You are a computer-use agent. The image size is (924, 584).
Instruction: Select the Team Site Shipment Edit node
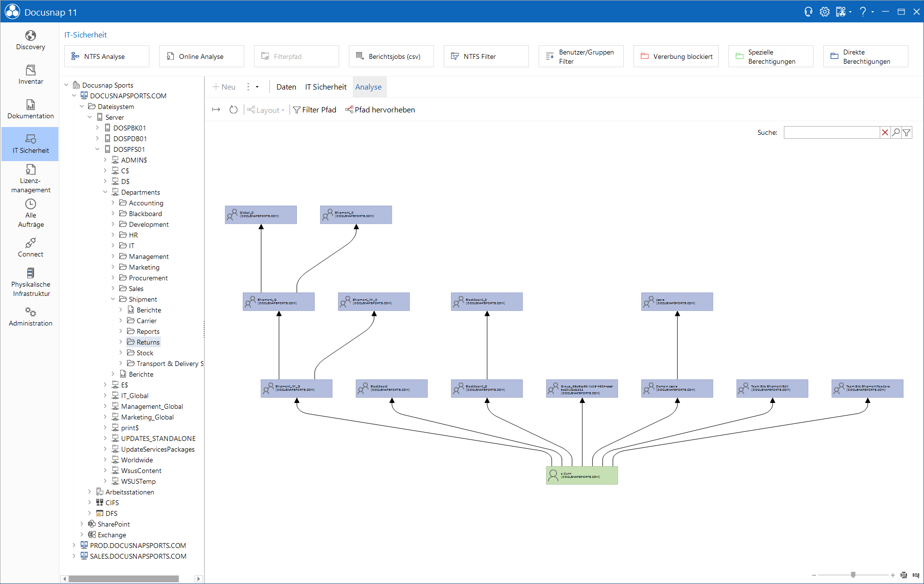pyautogui.click(x=772, y=388)
